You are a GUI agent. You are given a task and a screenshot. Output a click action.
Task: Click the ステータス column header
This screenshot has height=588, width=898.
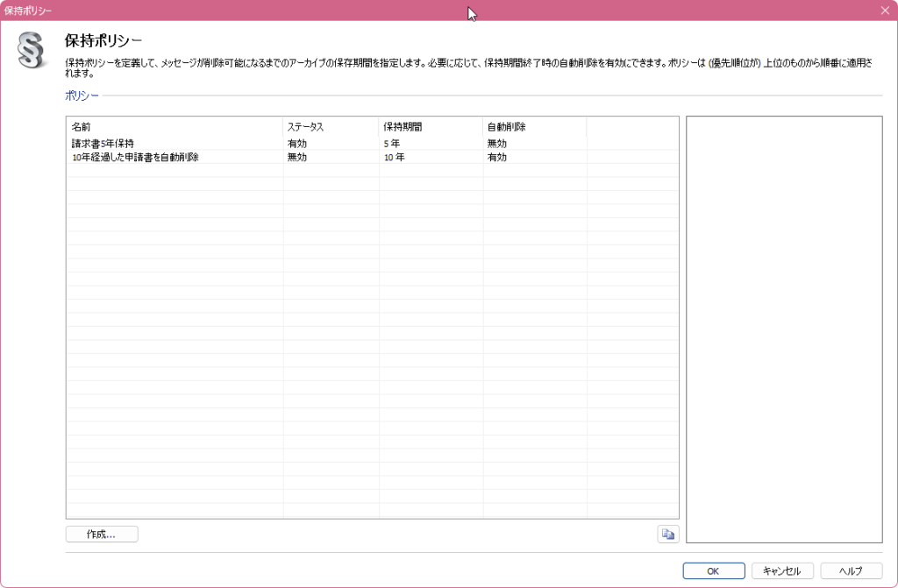coord(303,125)
